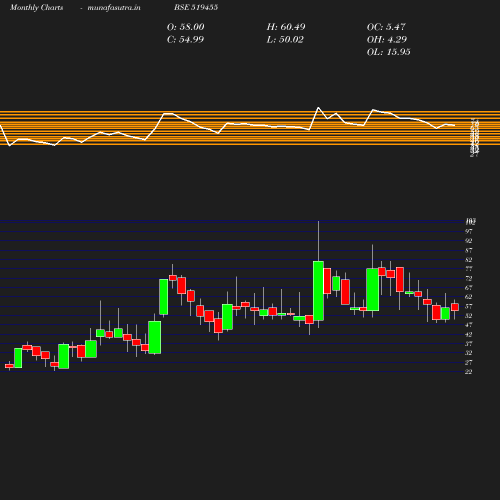Click the "OC: 5.47" value

(386, 27)
